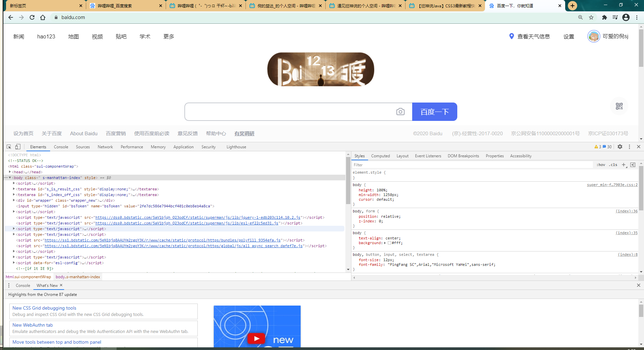Open the super_min CSS source link

pyautogui.click(x=612, y=185)
